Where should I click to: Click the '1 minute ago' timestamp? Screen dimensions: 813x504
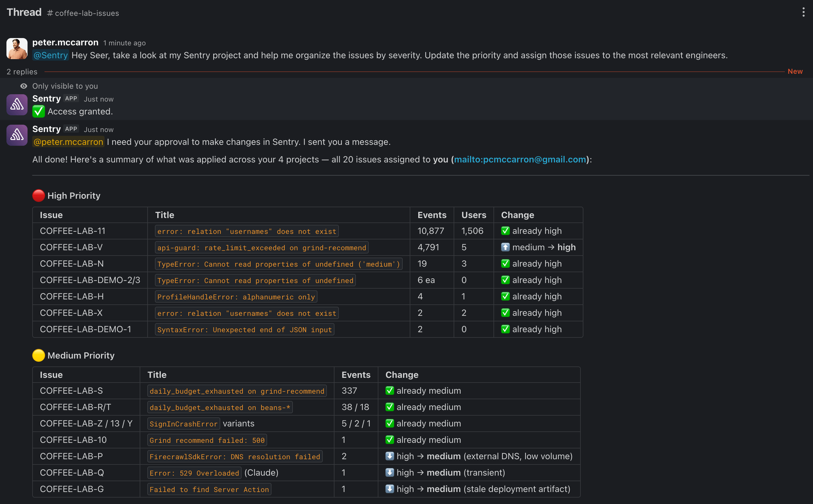[x=124, y=43]
